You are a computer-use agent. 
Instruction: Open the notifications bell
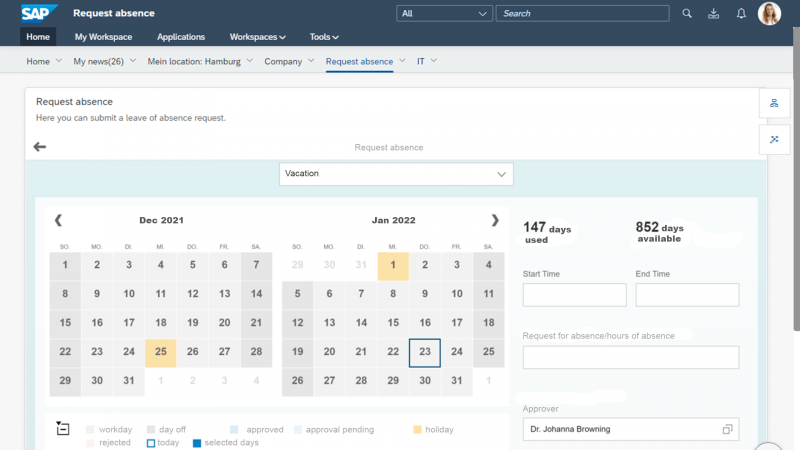(741, 14)
